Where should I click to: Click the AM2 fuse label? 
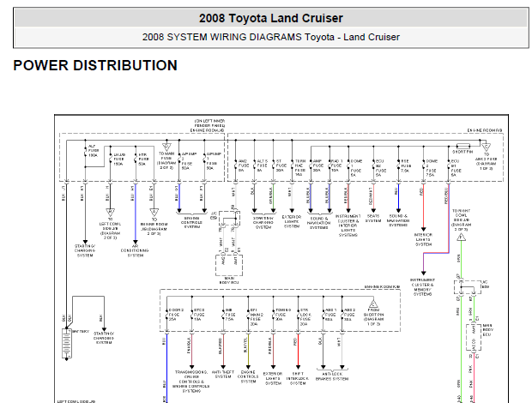pyautogui.click(x=244, y=165)
